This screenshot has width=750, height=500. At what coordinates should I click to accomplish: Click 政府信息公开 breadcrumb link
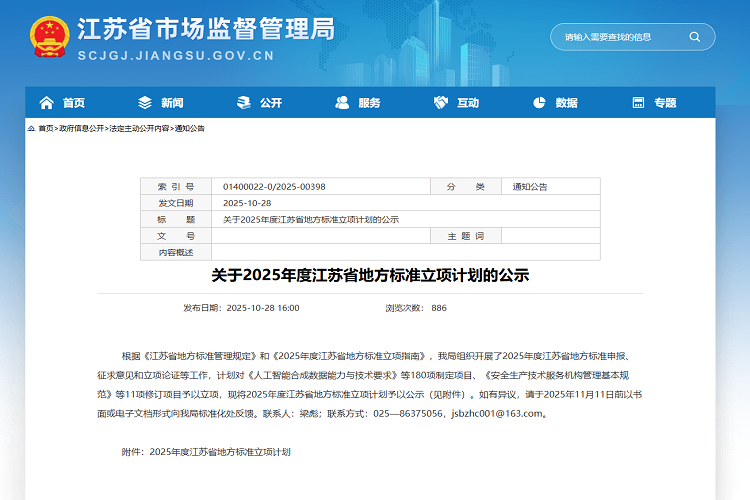pyautogui.click(x=81, y=129)
